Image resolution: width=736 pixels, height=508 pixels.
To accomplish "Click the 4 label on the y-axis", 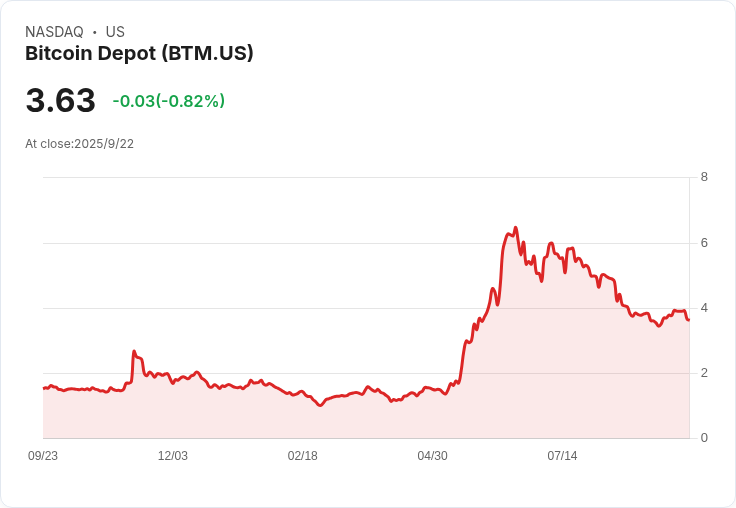I will pyautogui.click(x=704, y=308).
